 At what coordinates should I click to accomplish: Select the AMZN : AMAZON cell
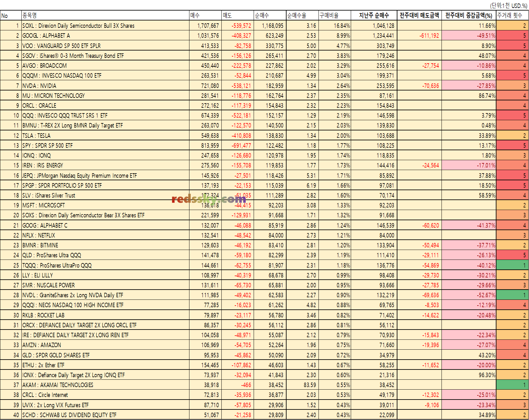(x=105, y=345)
